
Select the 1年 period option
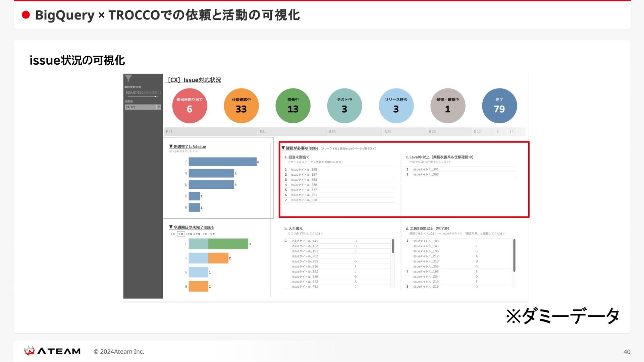[x=205, y=234]
